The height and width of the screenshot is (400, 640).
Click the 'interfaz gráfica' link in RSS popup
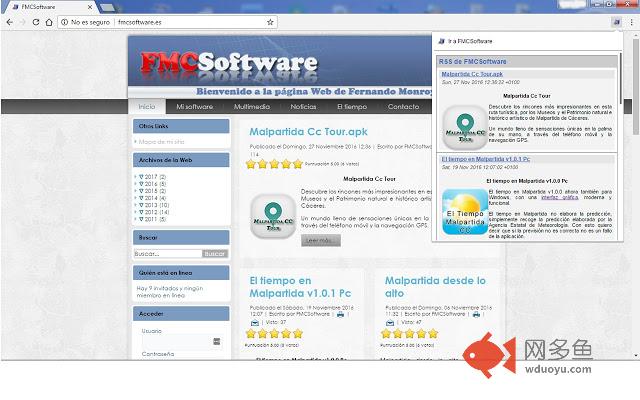tap(559, 197)
